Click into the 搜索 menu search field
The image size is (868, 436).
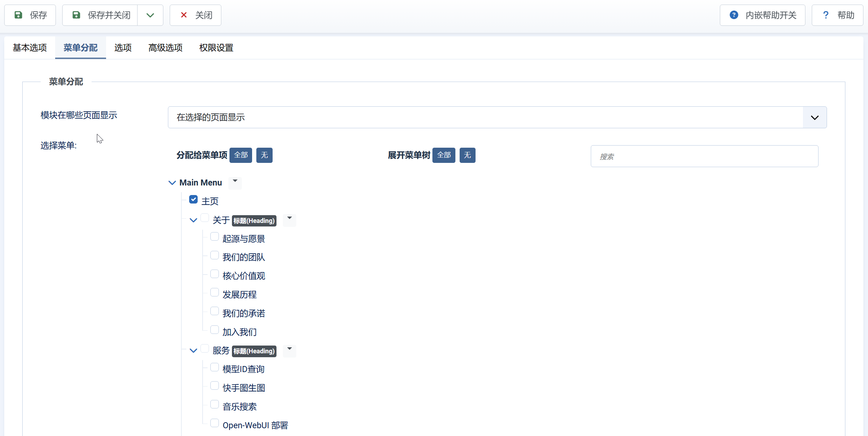click(704, 156)
